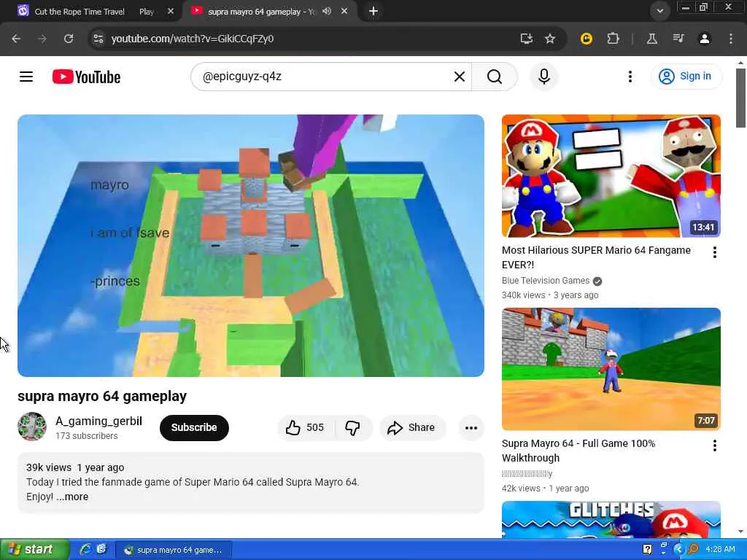Like the video with thumbs up

pyautogui.click(x=305, y=427)
